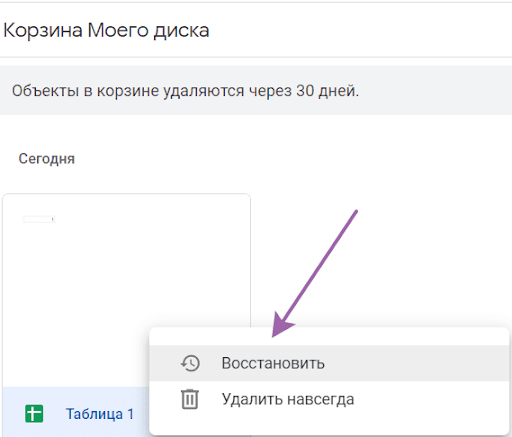Viewport: 512px width, 437px height.
Task: Select the Таблица 1 file name
Action: point(100,414)
